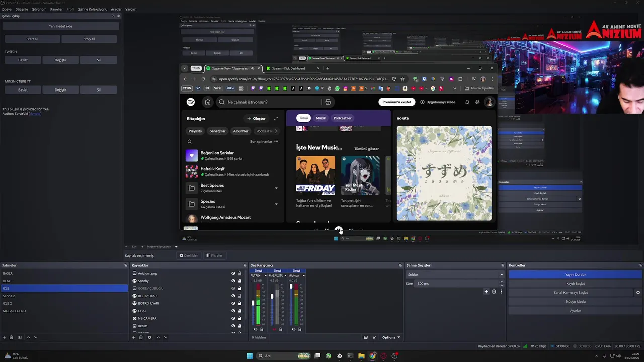Viewport: 644px width, 362px height.
Task: Toggle visibility of Anizium.png source
Action: pyautogui.click(x=233, y=273)
